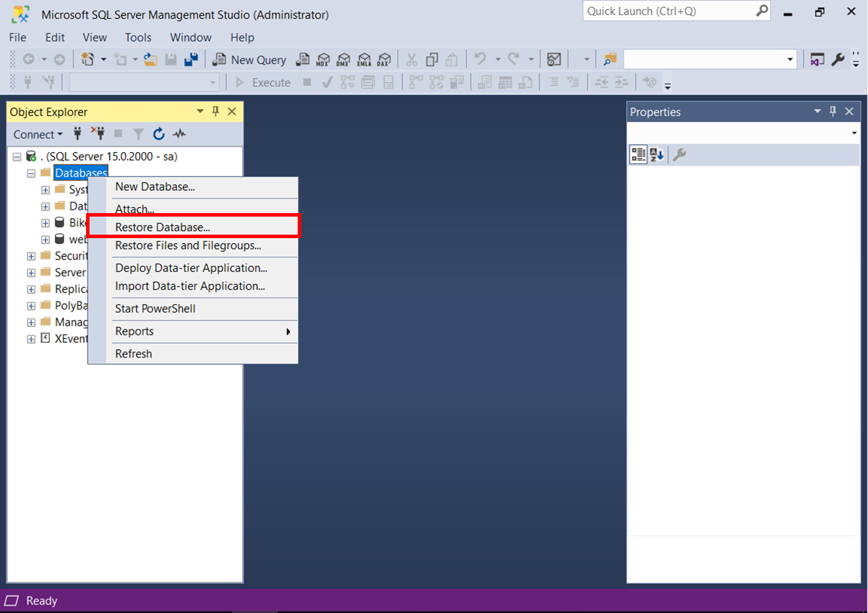This screenshot has height=613, width=868.
Task: Open the Find combo box dropdown in toolbar
Action: tap(790, 60)
